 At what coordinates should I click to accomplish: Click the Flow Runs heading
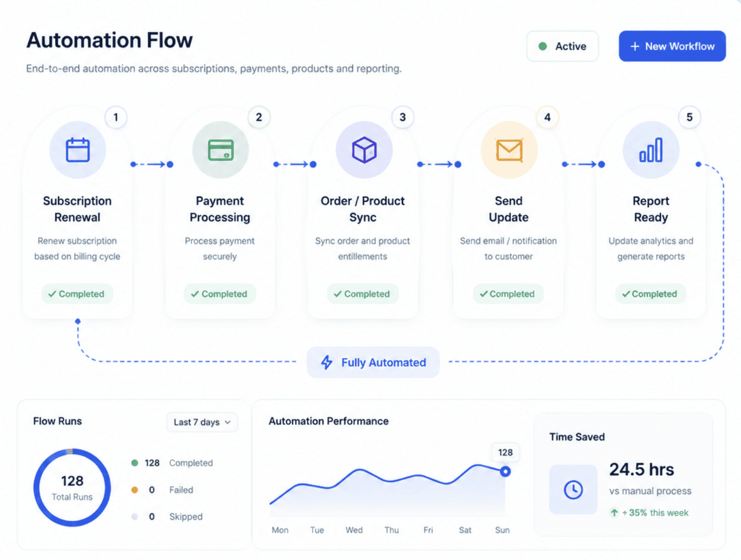[58, 421]
